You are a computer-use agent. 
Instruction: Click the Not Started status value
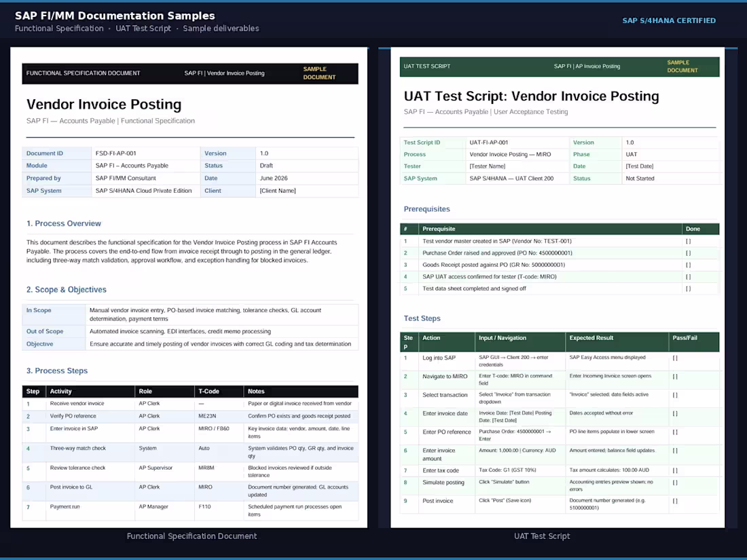(x=640, y=179)
